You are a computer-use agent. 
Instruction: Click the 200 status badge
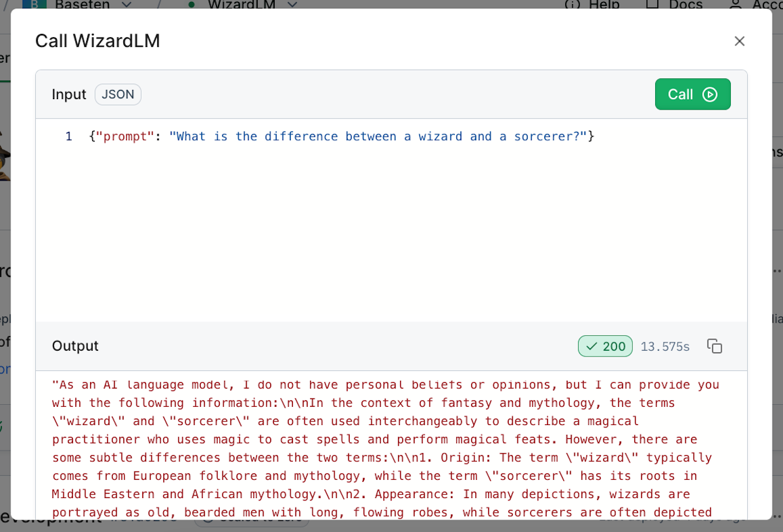606,346
